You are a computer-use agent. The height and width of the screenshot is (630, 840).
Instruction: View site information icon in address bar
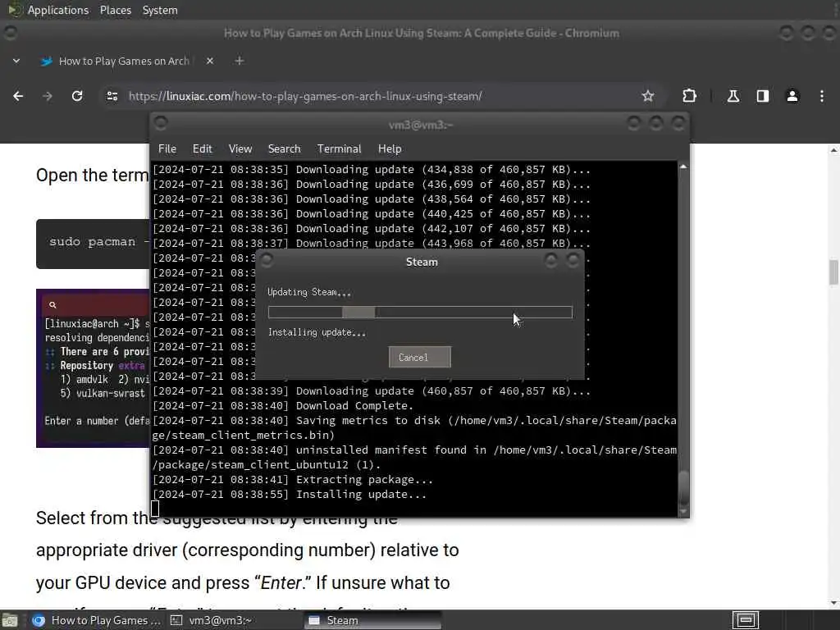(112, 96)
